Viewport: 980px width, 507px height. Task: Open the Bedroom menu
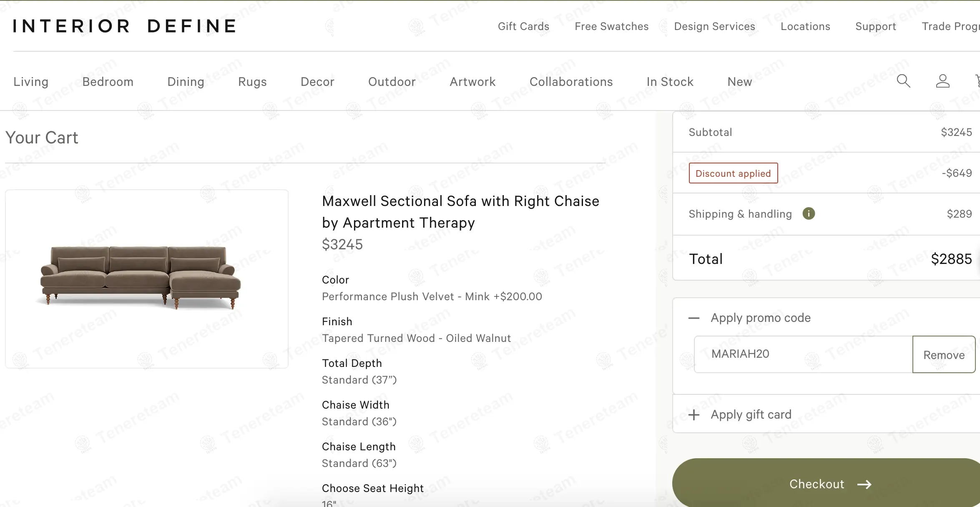(108, 82)
